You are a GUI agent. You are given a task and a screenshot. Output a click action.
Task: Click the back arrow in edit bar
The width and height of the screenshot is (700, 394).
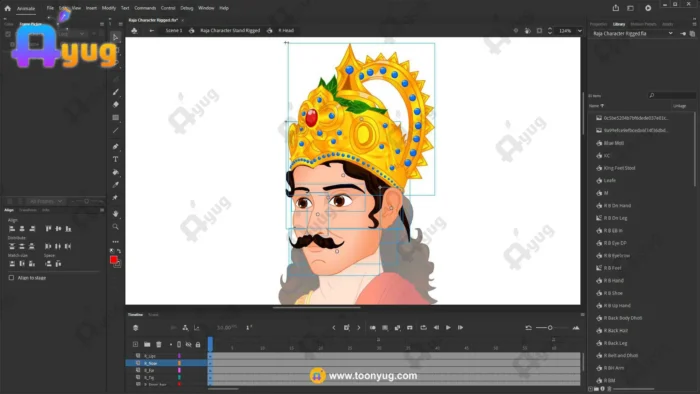152,31
